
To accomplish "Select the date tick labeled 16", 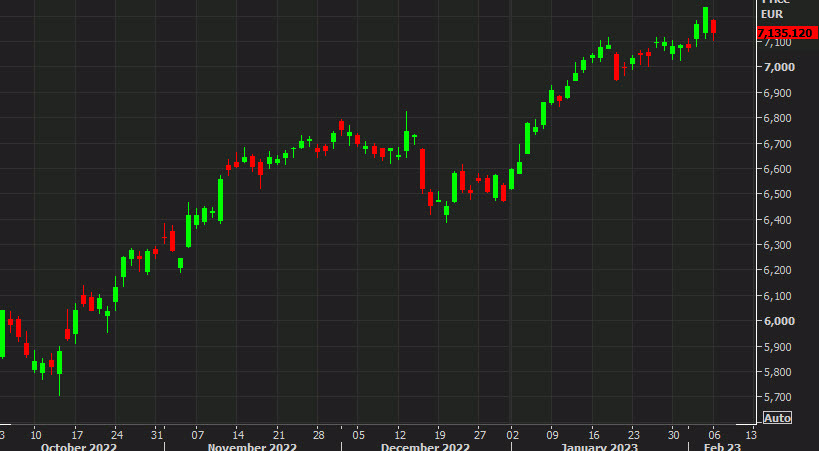I will tap(593, 435).
